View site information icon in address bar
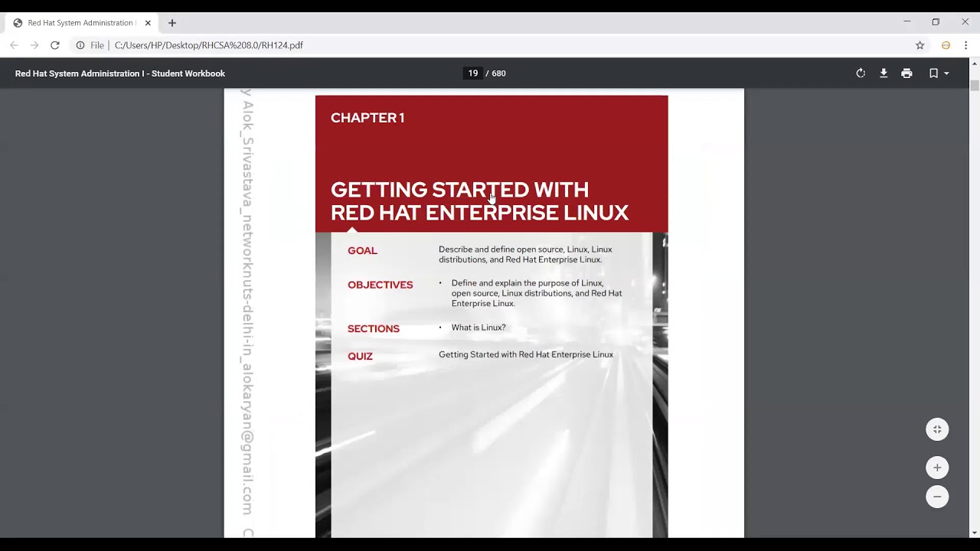Image resolution: width=980 pixels, height=551 pixels. tap(80, 45)
